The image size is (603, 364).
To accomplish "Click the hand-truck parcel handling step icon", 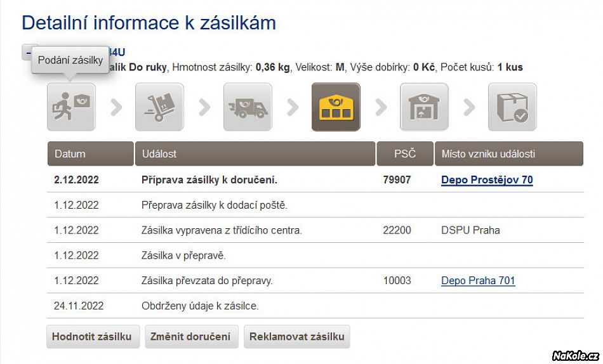I will (159, 107).
